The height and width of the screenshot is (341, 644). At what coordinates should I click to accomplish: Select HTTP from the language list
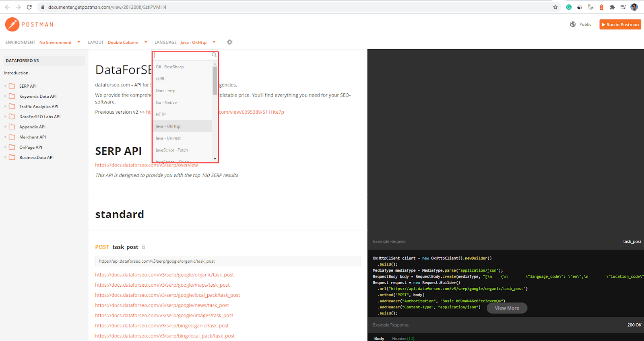point(182,114)
